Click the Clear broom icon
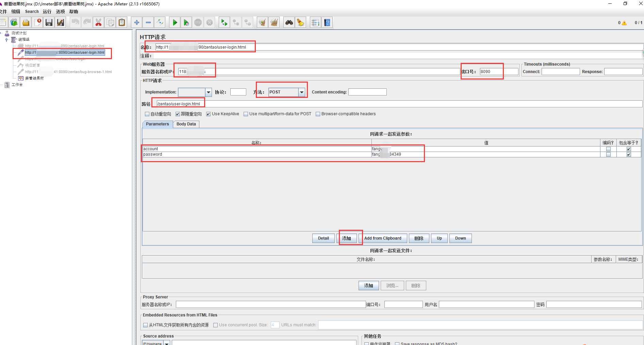 (262, 23)
